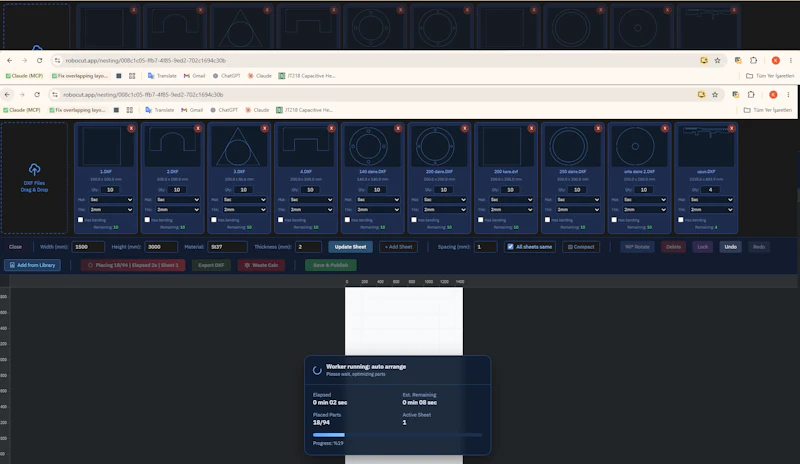Tick Has bending on the 140 daire.DXF card
Image resolution: width=800 pixels, height=464 pixels.
point(347,220)
